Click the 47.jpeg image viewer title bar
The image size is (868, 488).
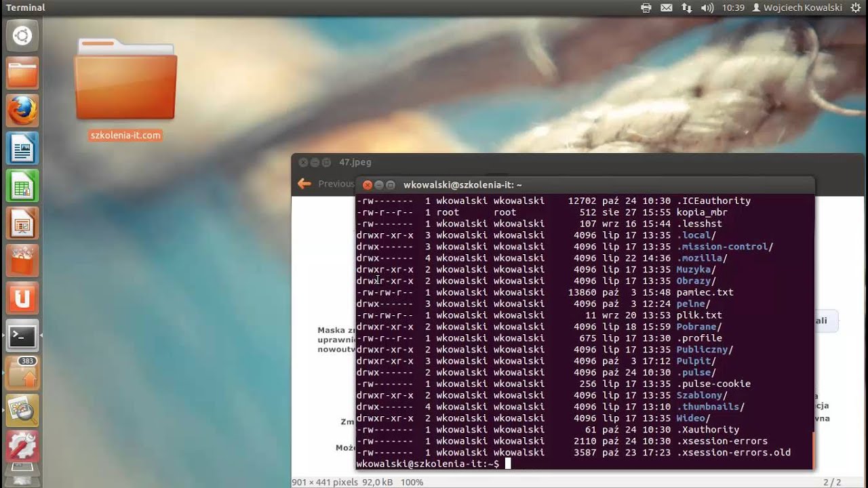coord(576,162)
